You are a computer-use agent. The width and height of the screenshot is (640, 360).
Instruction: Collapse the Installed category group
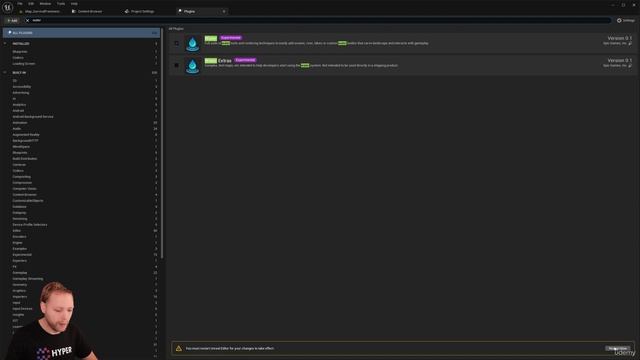pos(5,44)
